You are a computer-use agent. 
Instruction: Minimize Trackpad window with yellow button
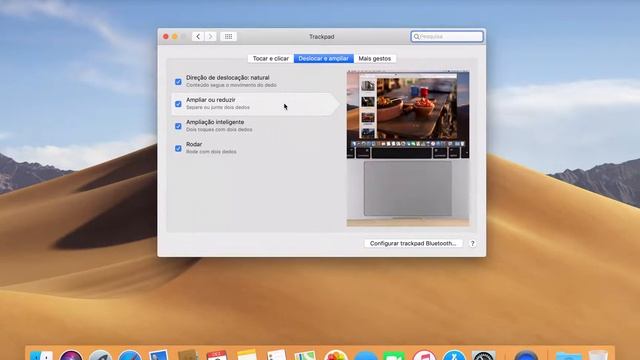pyautogui.click(x=175, y=37)
